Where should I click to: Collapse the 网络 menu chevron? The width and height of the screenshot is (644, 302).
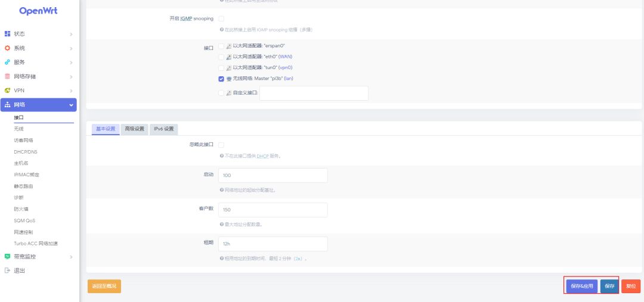coord(71,105)
